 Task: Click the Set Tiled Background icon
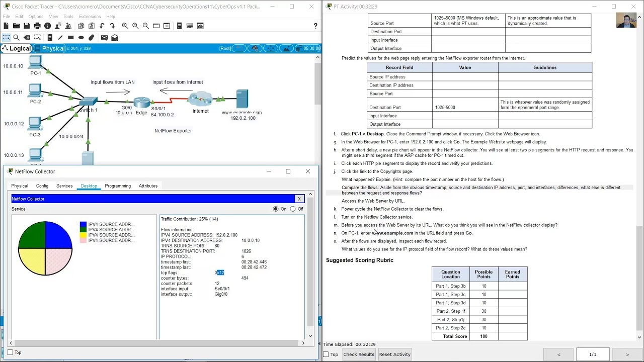pos(287,48)
